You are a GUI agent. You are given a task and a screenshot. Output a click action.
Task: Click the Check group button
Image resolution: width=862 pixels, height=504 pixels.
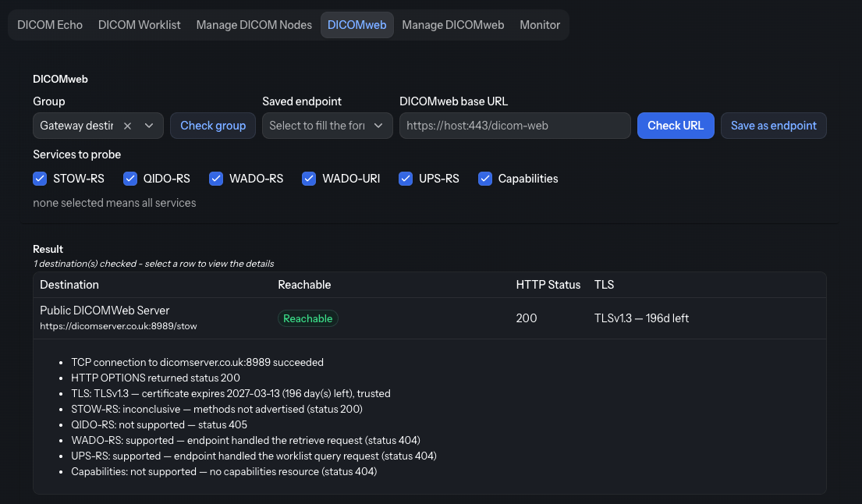pos(213,126)
